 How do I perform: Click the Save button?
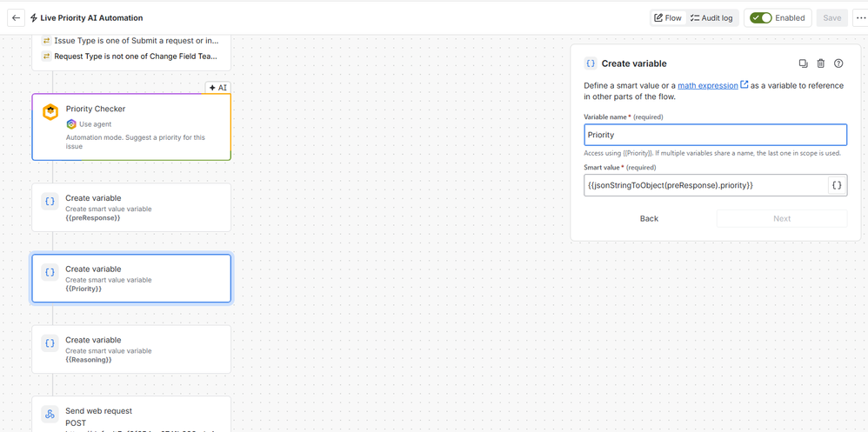point(832,17)
